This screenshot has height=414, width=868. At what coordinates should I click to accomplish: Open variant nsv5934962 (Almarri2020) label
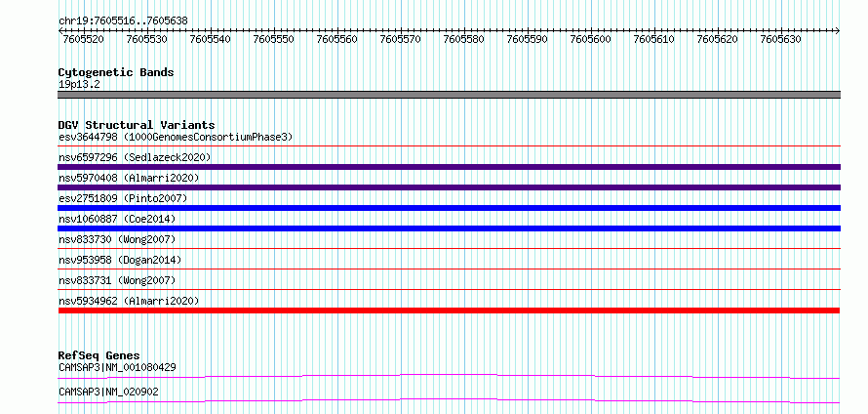click(x=129, y=301)
